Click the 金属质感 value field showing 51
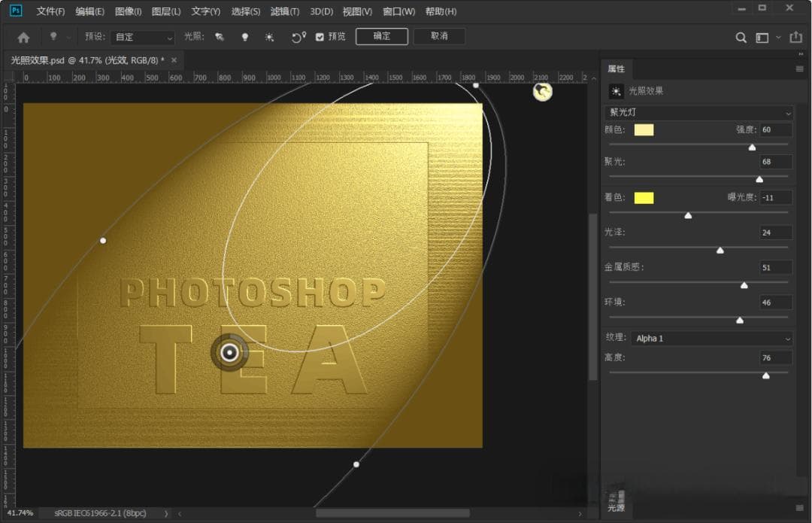The height and width of the screenshot is (523, 812). [x=776, y=267]
